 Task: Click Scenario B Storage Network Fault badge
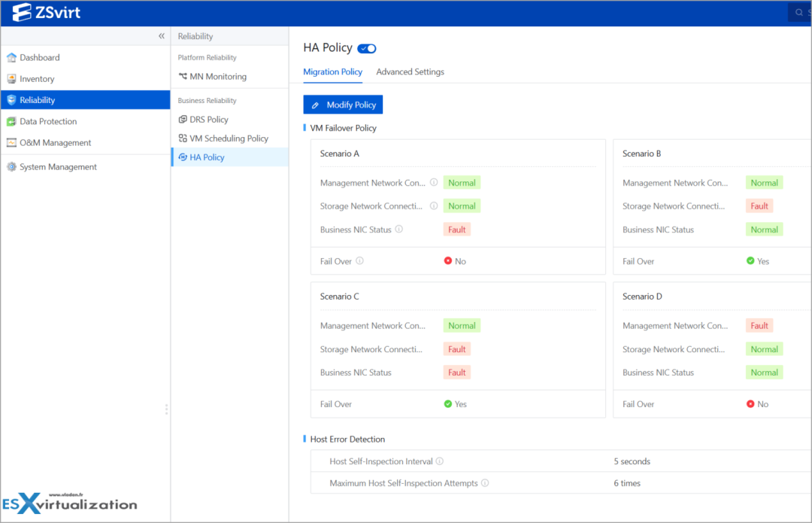(759, 205)
